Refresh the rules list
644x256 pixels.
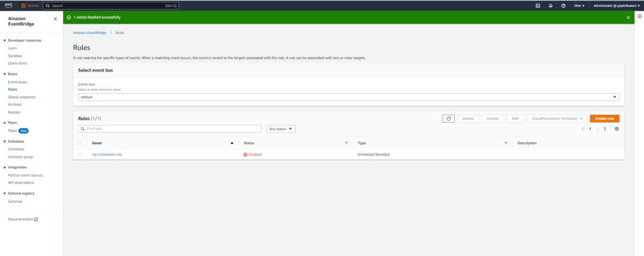tap(448, 118)
